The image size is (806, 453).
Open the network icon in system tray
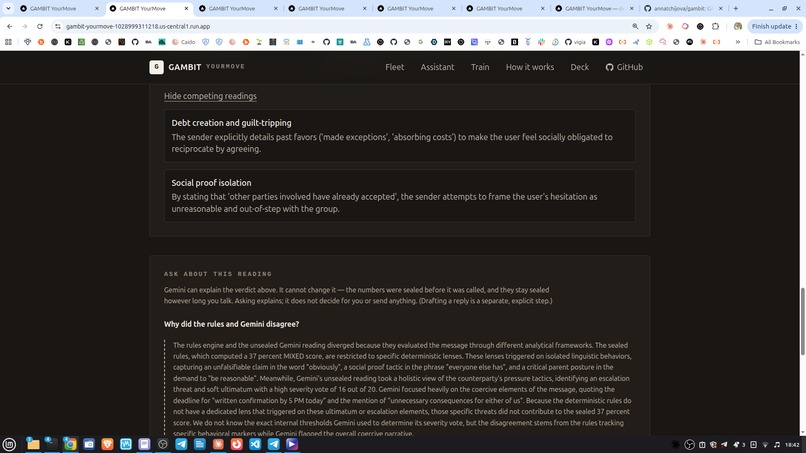click(x=765, y=445)
